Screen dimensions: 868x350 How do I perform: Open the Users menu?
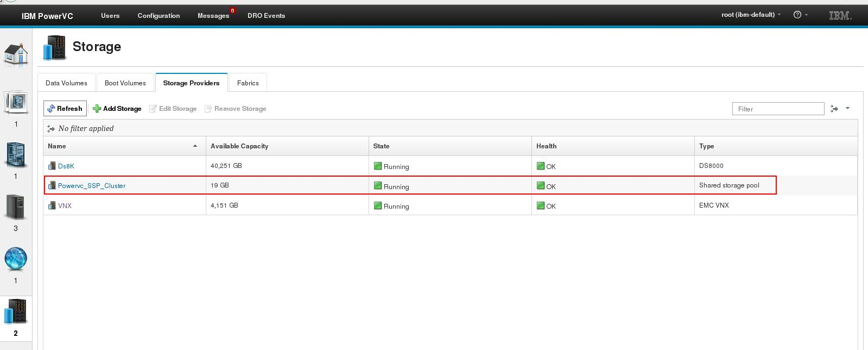click(x=110, y=16)
